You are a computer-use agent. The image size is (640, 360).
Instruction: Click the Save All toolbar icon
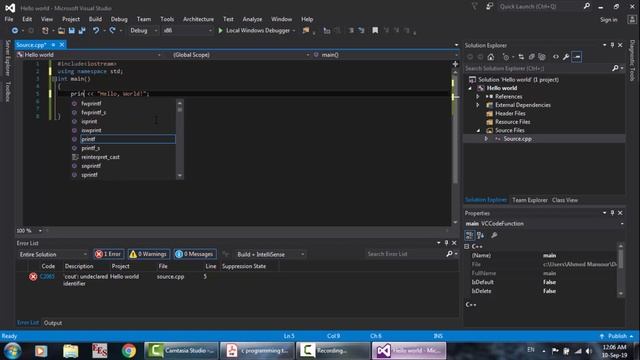pos(82,31)
